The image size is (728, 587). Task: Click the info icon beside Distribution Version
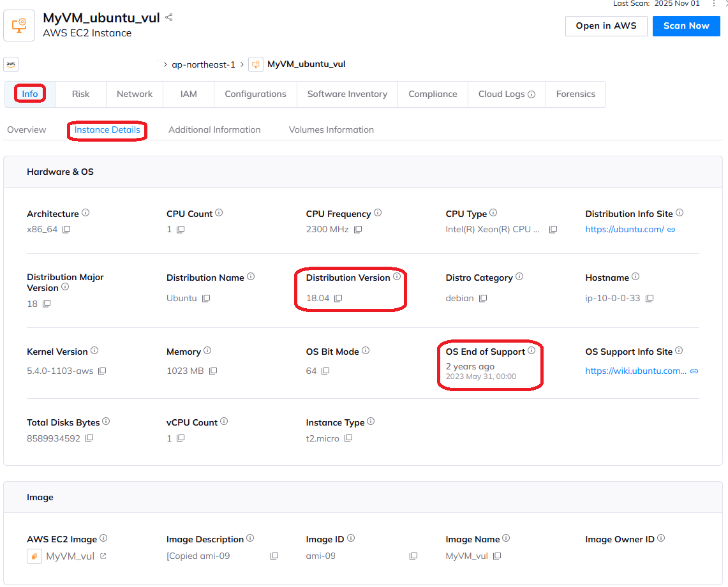(396, 276)
